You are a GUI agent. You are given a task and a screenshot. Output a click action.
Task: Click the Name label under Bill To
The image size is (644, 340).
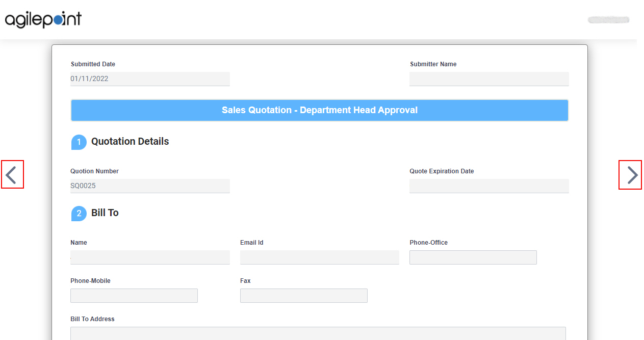point(79,243)
